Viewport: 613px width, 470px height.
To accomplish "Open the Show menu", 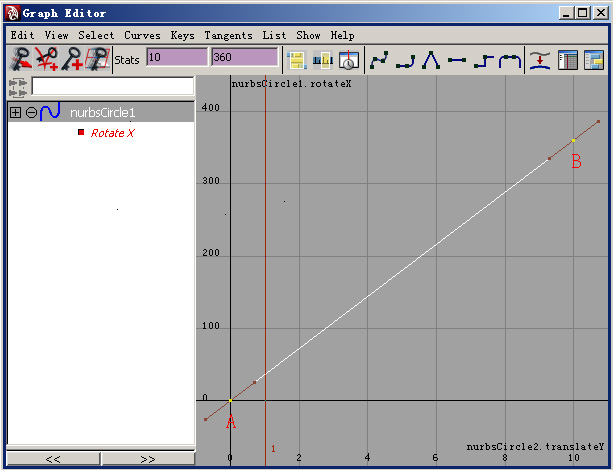I will [x=308, y=35].
